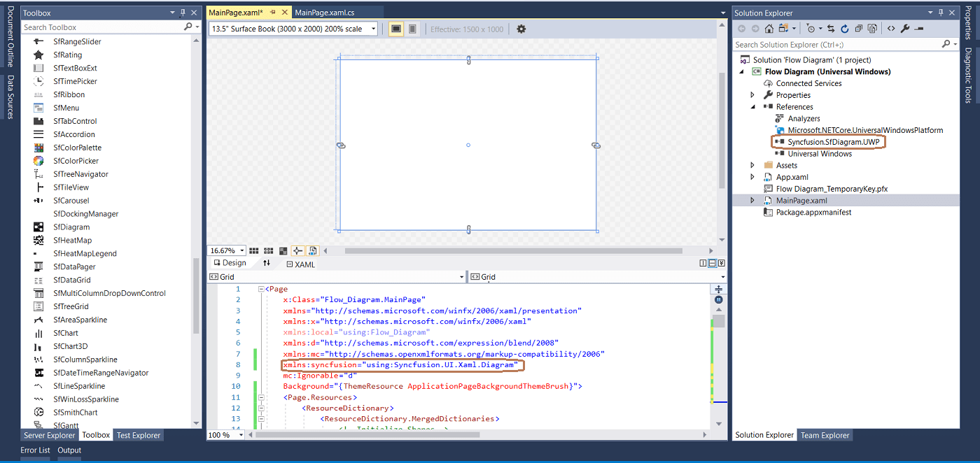Select SfDiagram control in Toolbox

(x=71, y=227)
